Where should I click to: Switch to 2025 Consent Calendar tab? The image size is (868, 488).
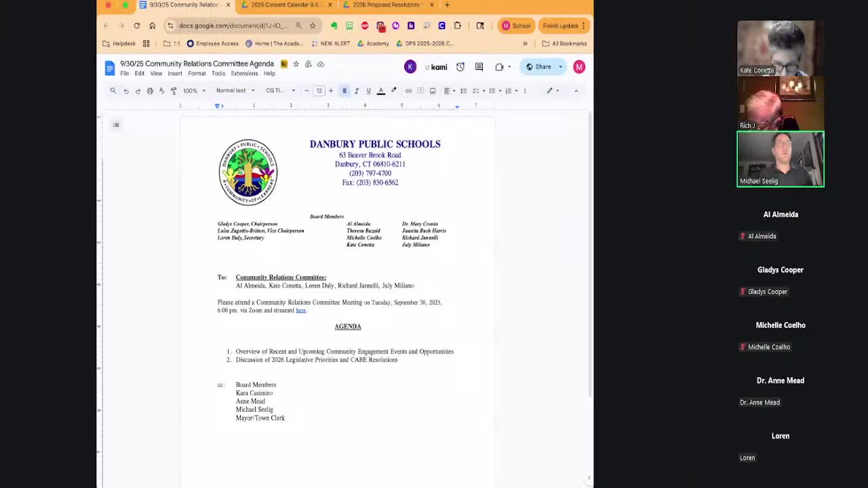point(285,5)
